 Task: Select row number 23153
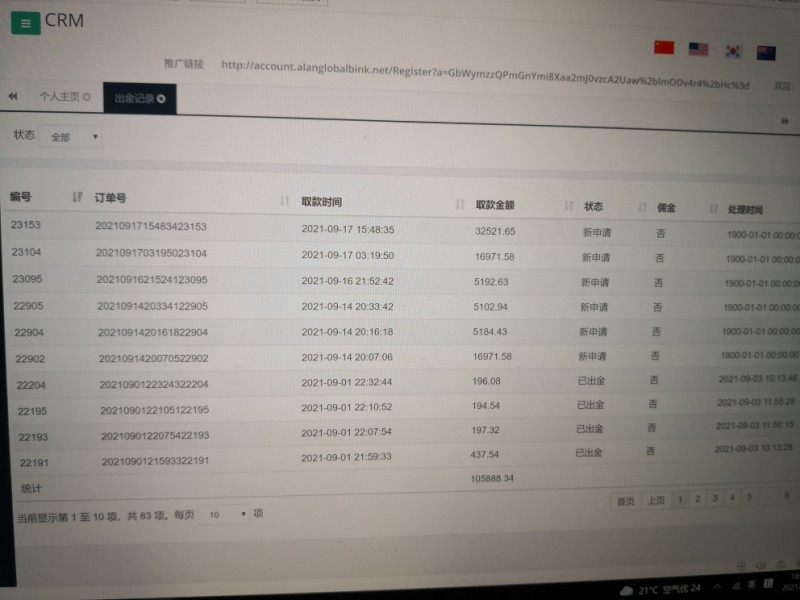tap(26, 224)
